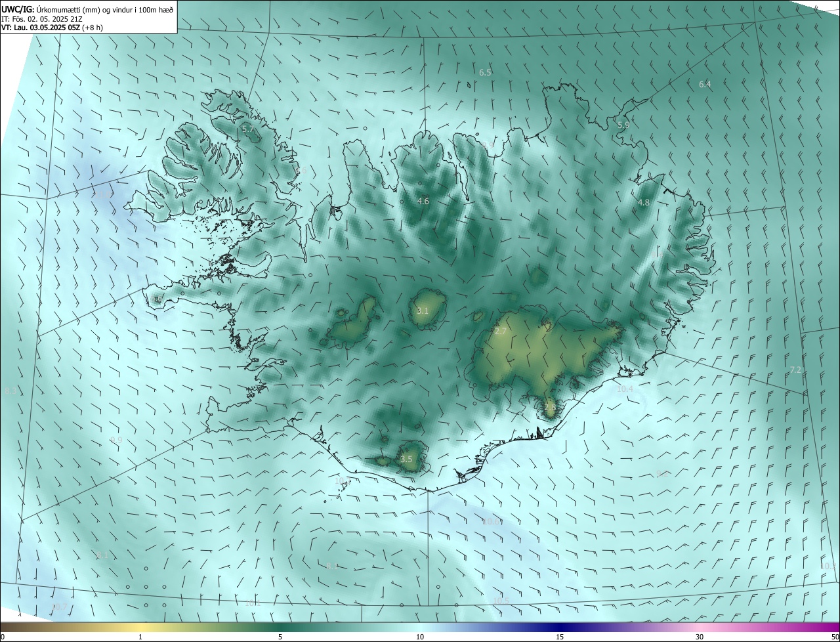Click the '50' tick label on the color scale

pos(835,637)
